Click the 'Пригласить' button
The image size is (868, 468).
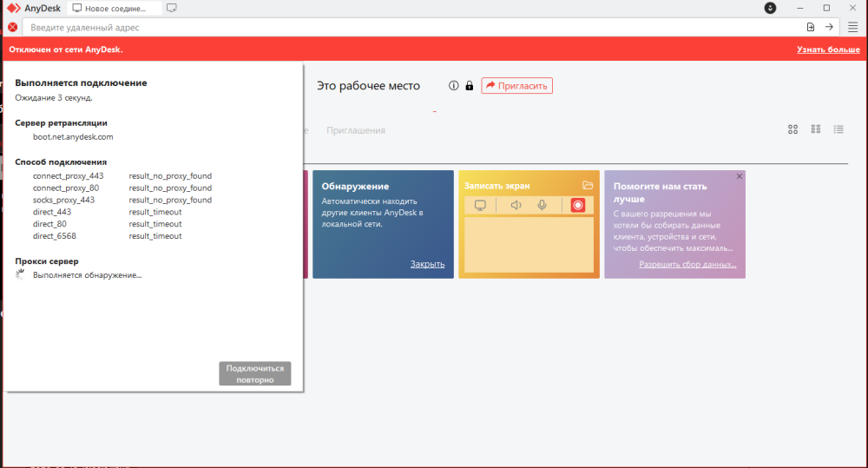pyautogui.click(x=517, y=86)
